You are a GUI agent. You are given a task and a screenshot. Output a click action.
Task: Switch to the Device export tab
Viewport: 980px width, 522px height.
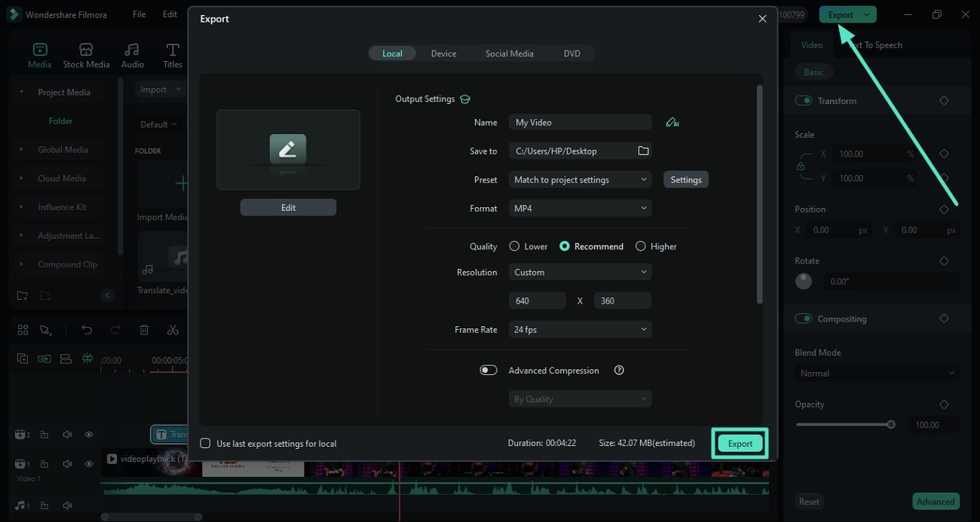coord(443,53)
